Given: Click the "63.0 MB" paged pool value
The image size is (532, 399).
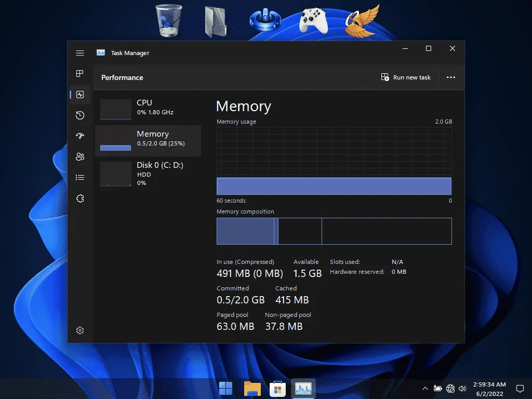Looking at the screenshot, I should (x=235, y=326).
